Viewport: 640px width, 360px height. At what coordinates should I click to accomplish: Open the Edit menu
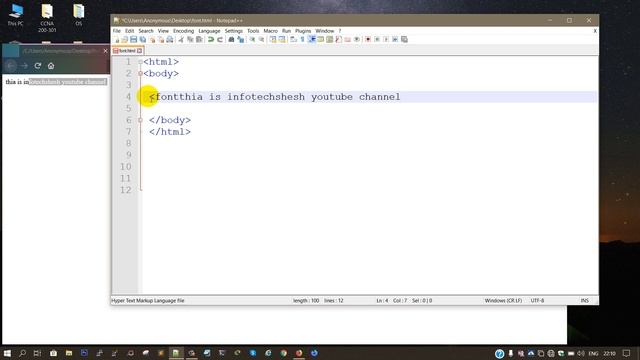(x=129, y=31)
